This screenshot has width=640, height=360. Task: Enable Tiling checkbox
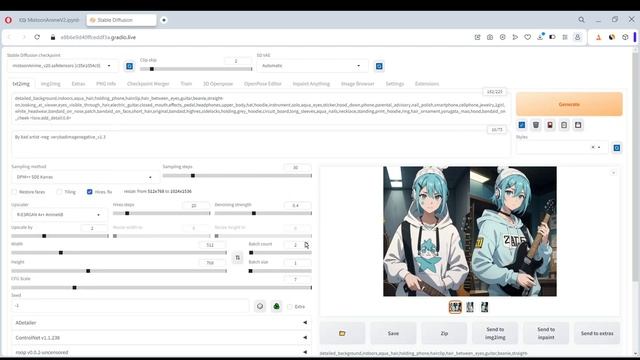click(60, 192)
